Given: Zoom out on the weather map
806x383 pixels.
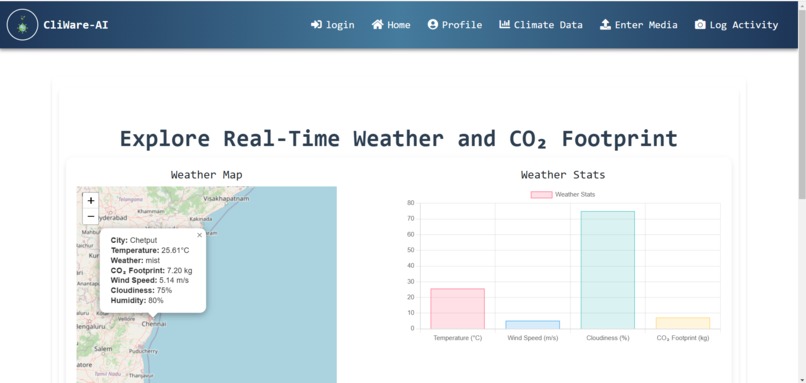Looking at the screenshot, I should pyautogui.click(x=91, y=216).
